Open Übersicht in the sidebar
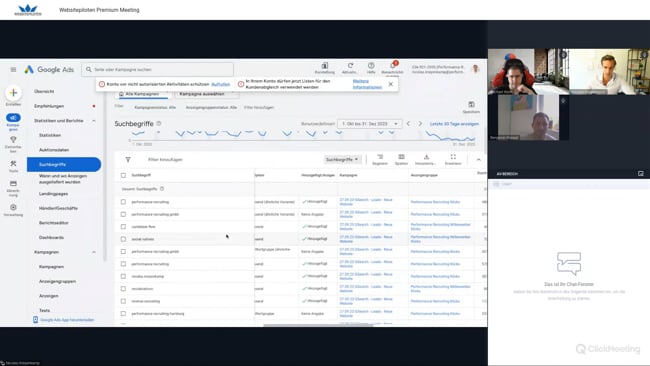The width and height of the screenshot is (650, 366). tap(44, 91)
